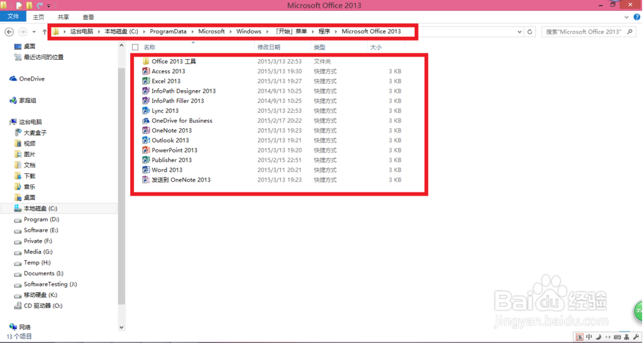The image size is (644, 343).
Task: Click the Forward navigation arrow
Action: (x=23, y=32)
